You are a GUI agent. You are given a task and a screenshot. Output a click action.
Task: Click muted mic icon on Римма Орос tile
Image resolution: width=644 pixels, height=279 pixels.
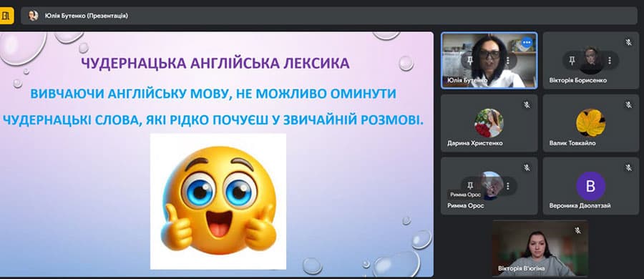pyautogui.click(x=527, y=167)
